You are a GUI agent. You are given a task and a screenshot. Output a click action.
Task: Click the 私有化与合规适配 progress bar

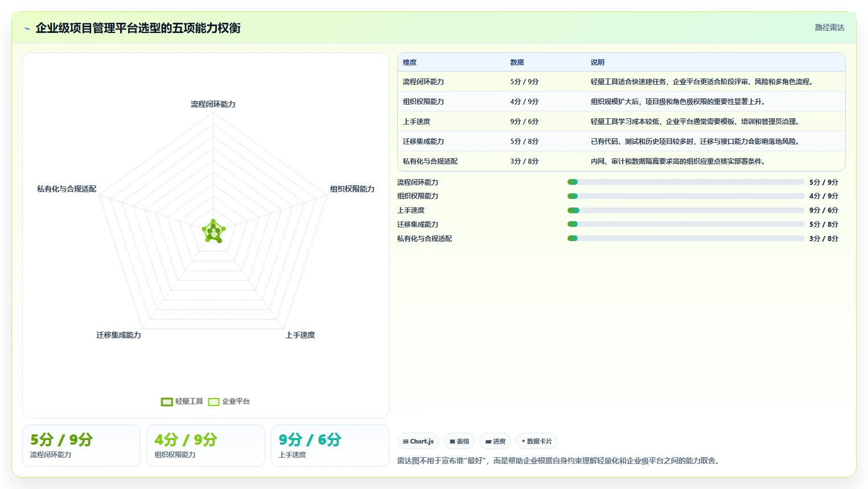point(686,238)
